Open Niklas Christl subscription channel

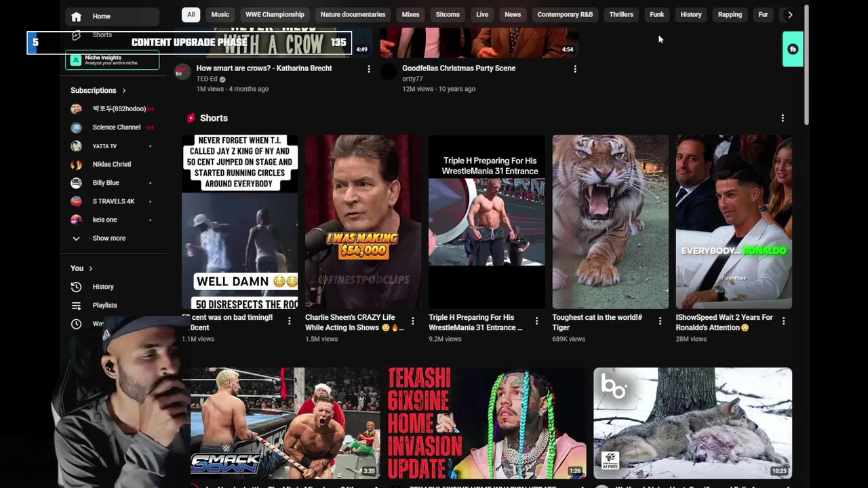(113, 164)
